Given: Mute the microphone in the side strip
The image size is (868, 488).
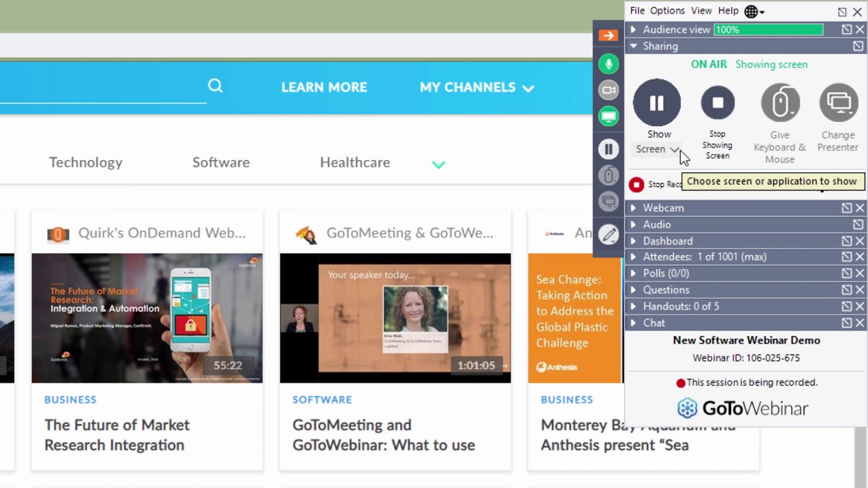Looking at the screenshot, I should click(608, 64).
